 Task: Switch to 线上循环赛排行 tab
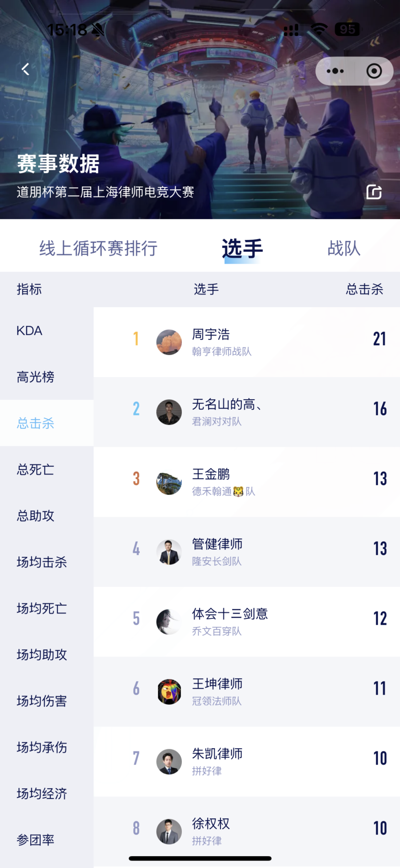[x=99, y=248]
